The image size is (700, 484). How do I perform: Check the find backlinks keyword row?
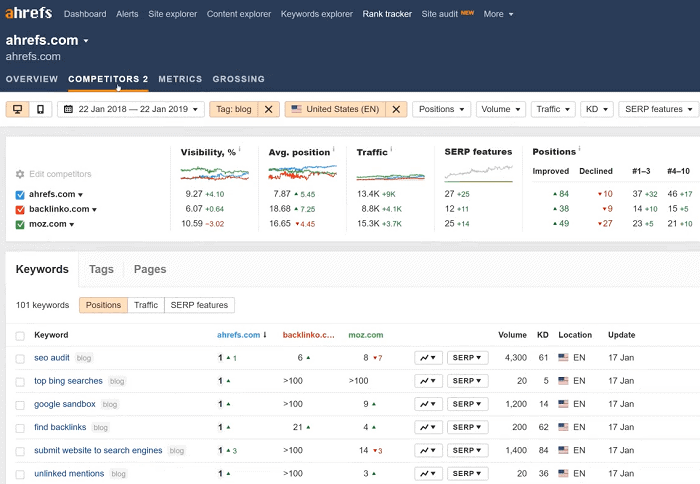coord(20,428)
